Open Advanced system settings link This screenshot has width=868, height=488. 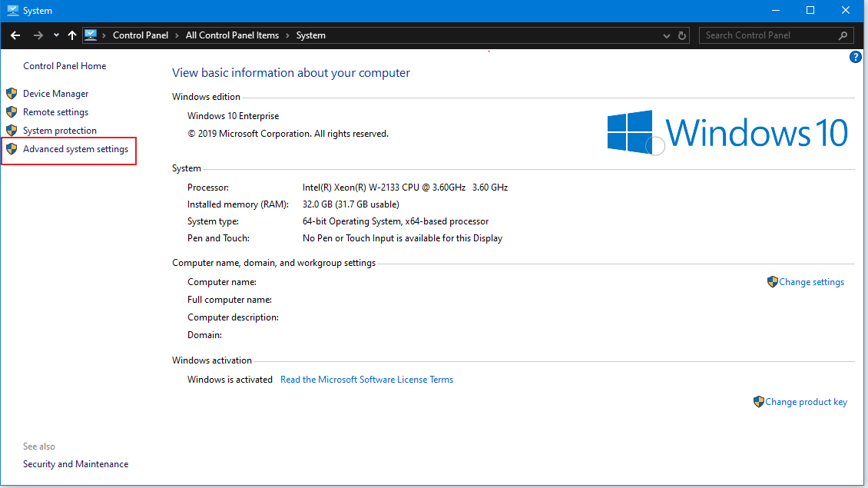[75, 149]
